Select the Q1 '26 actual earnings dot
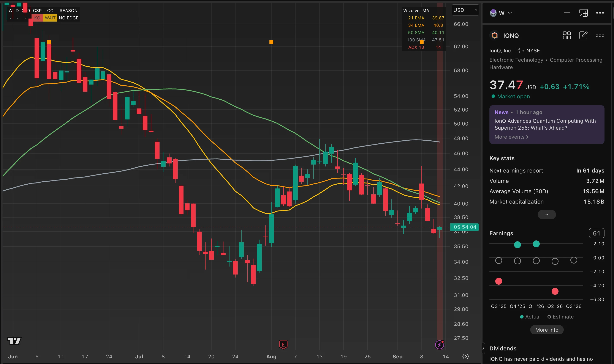614x364 pixels. coord(536,244)
